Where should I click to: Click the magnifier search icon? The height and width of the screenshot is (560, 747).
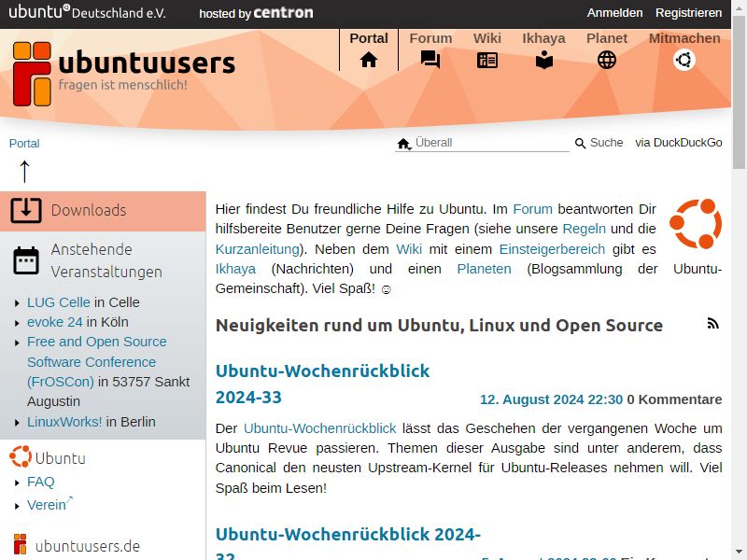pyautogui.click(x=580, y=144)
